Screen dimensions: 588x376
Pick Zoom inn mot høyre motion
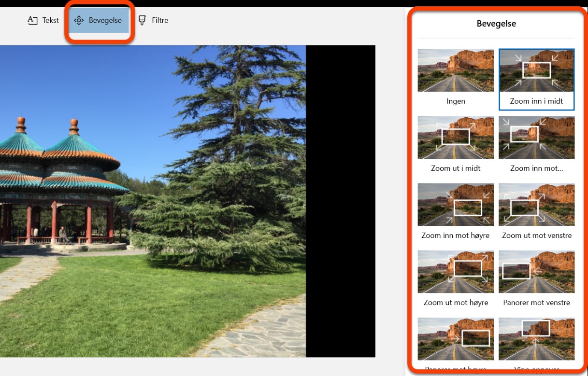click(456, 205)
